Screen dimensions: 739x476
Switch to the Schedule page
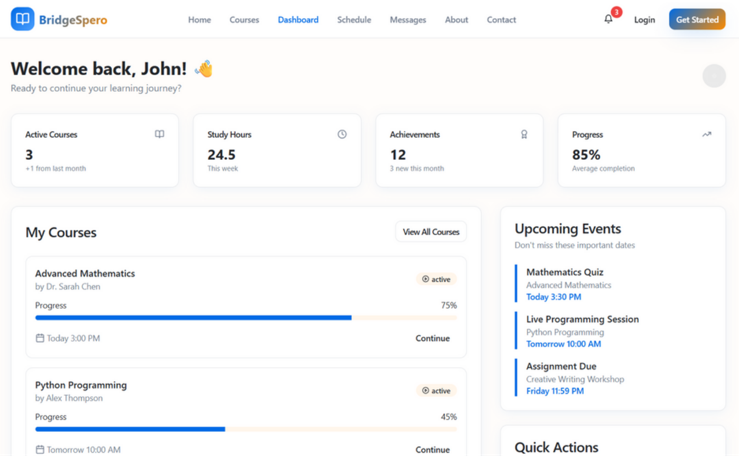tap(354, 20)
